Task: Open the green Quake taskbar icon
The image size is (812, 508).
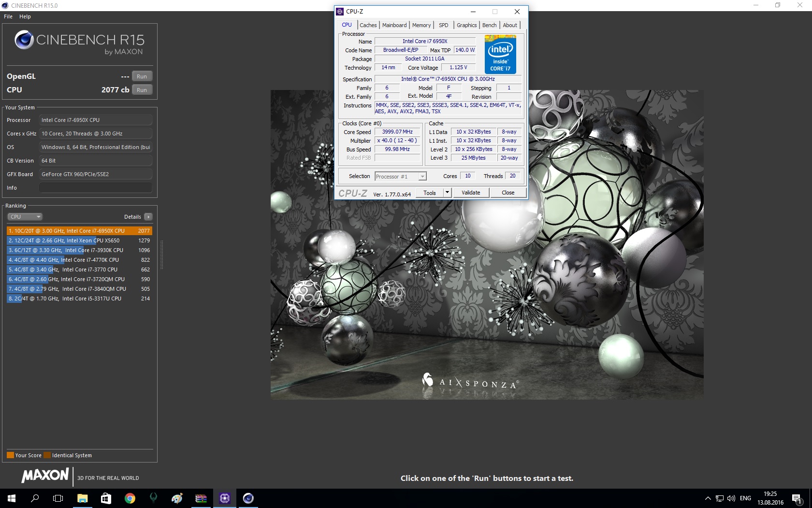Action: (153, 498)
